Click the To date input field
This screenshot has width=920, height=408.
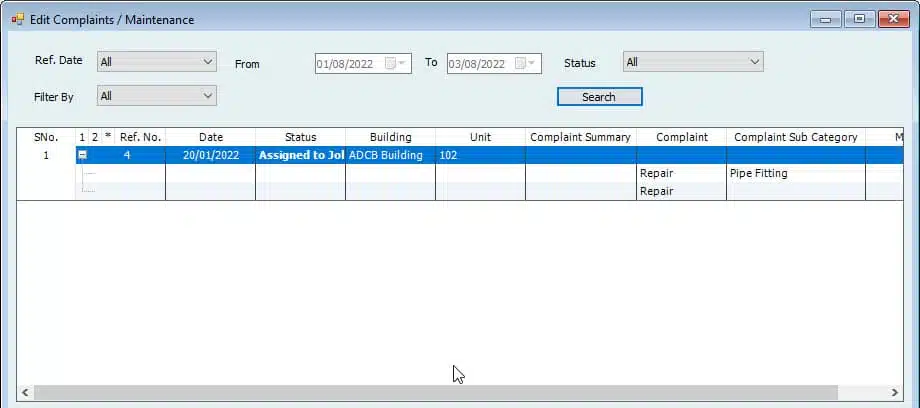point(478,63)
